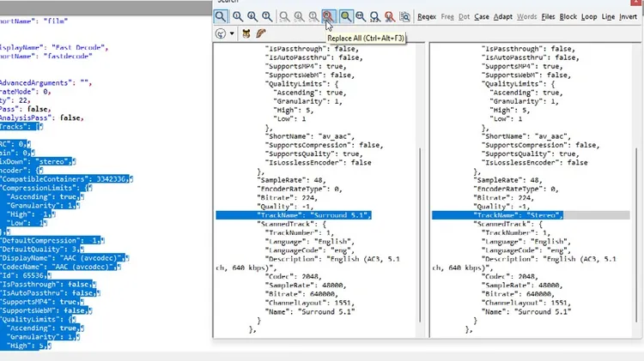Click "SampleRate": 48 in the search box
The width and height of the screenshot is (644, 361).
pos(292,180)
